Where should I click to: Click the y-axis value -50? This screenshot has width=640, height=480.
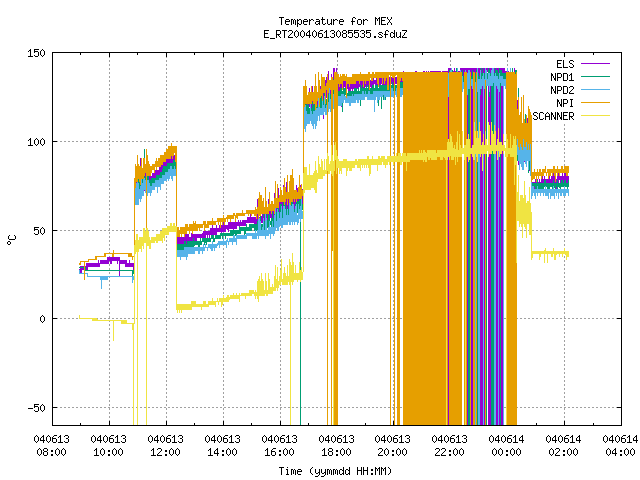(36, 408)
